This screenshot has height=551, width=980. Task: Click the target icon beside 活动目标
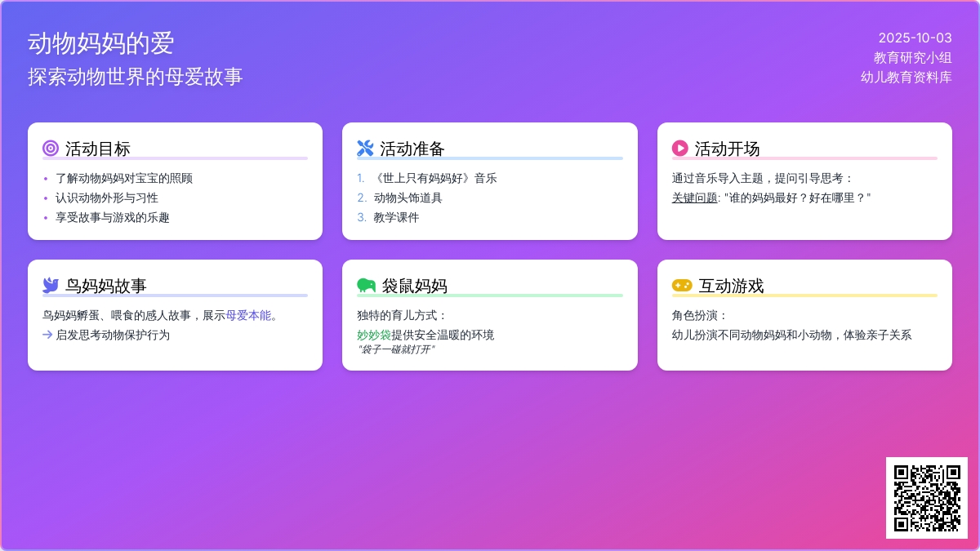[51, 149]
